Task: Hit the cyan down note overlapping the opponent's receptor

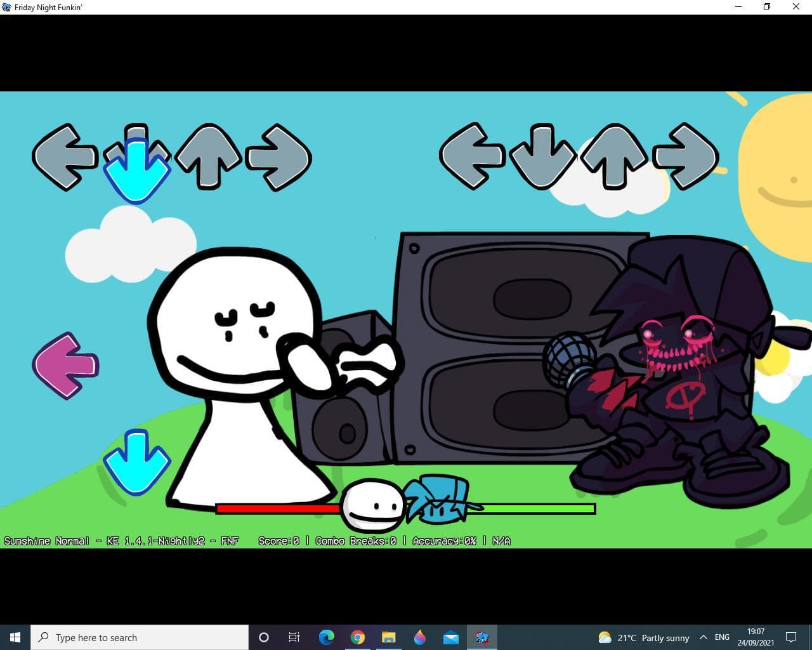Action: coord(136,170)
